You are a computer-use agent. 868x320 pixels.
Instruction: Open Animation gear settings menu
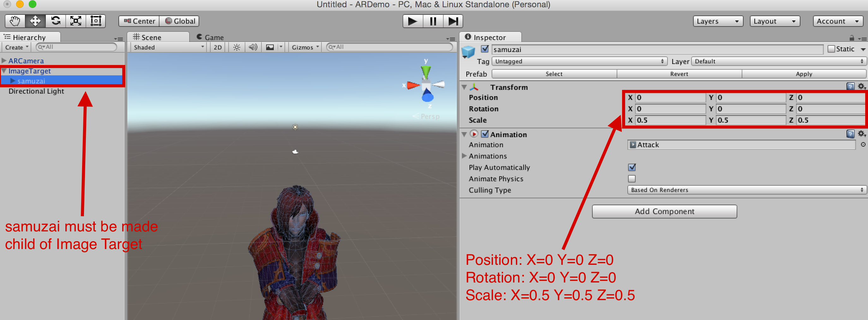click(862, 134)
